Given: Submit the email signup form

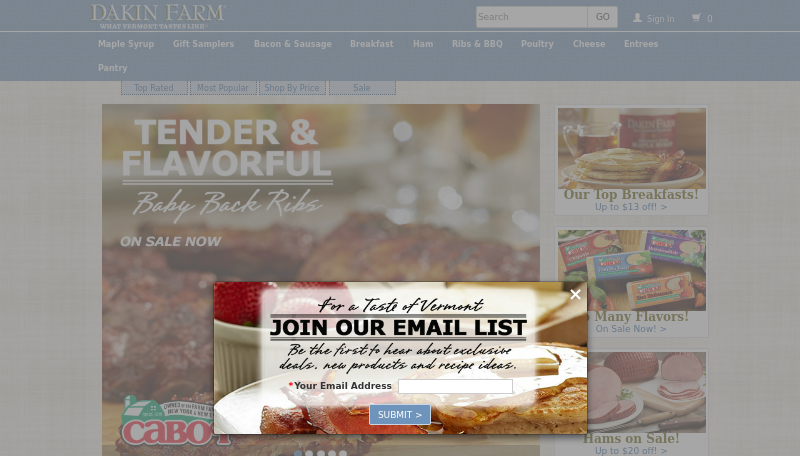Looking at the screenshot, I should [399, 415].
